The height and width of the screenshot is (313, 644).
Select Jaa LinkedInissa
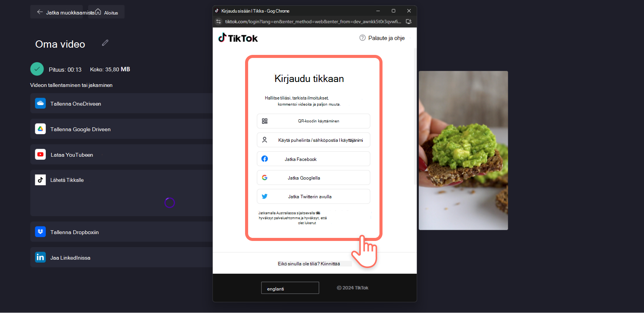click(121, 257)
